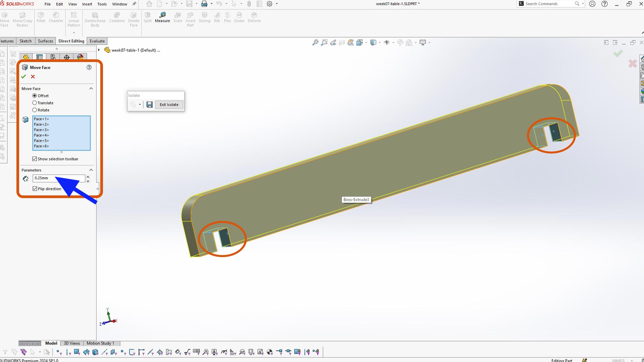Screen dimensions: 644x362
Task: Click Zoom to Area icon
Action: tap(324, 43)
